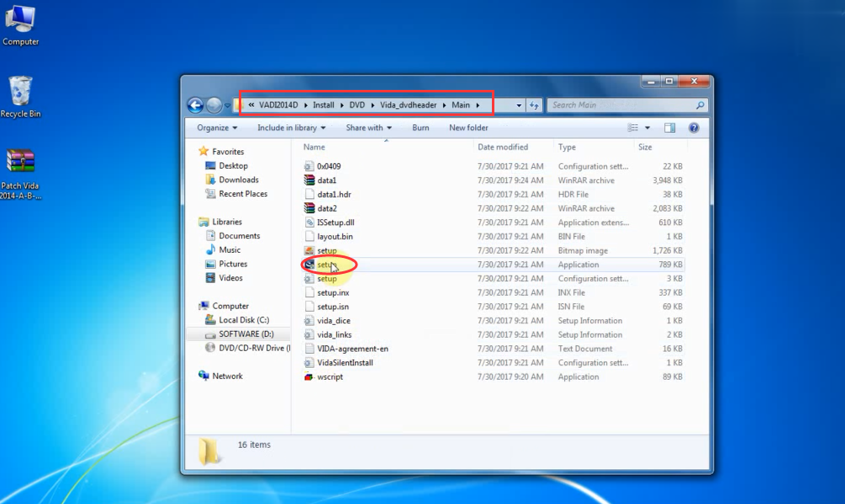Screen dimensions: 845x504
Task: Toggle the preview pane icon
Action: tap(670, 128)
